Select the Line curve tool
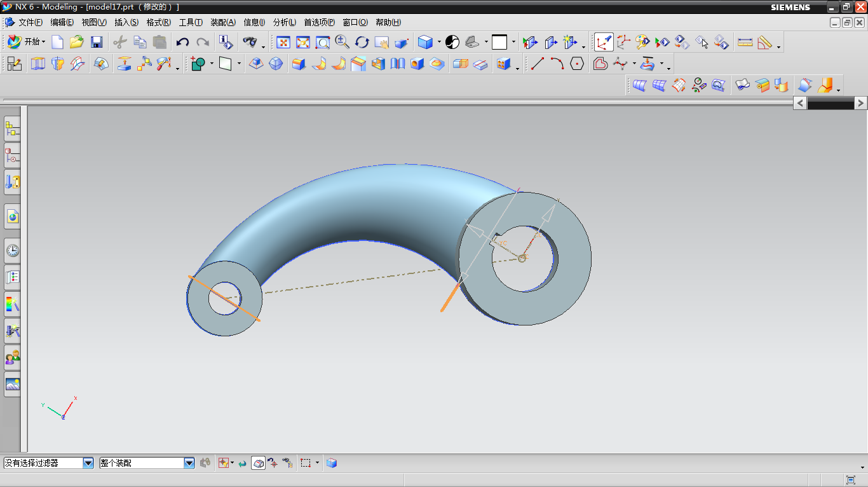Screen dimensions: 868x487 click(538, 64)
